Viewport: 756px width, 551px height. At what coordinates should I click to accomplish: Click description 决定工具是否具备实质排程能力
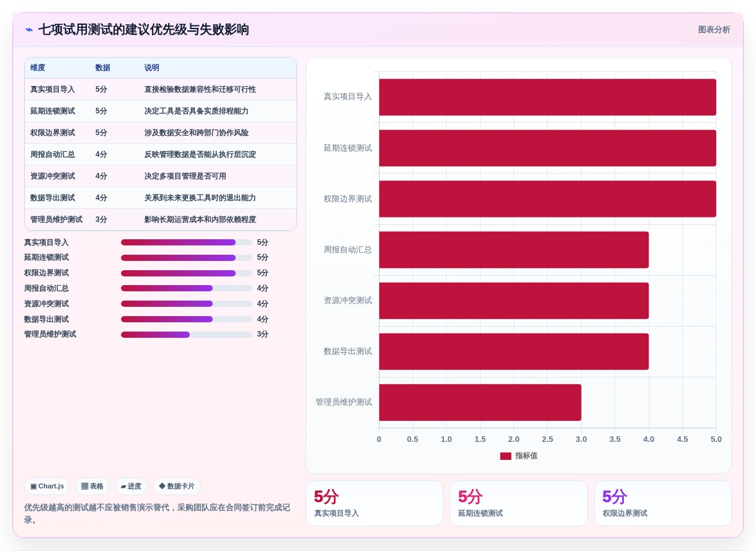[197, 111]
